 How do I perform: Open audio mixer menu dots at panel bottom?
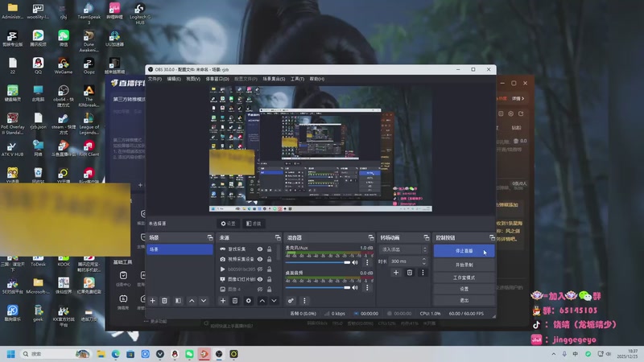point(304,301)
